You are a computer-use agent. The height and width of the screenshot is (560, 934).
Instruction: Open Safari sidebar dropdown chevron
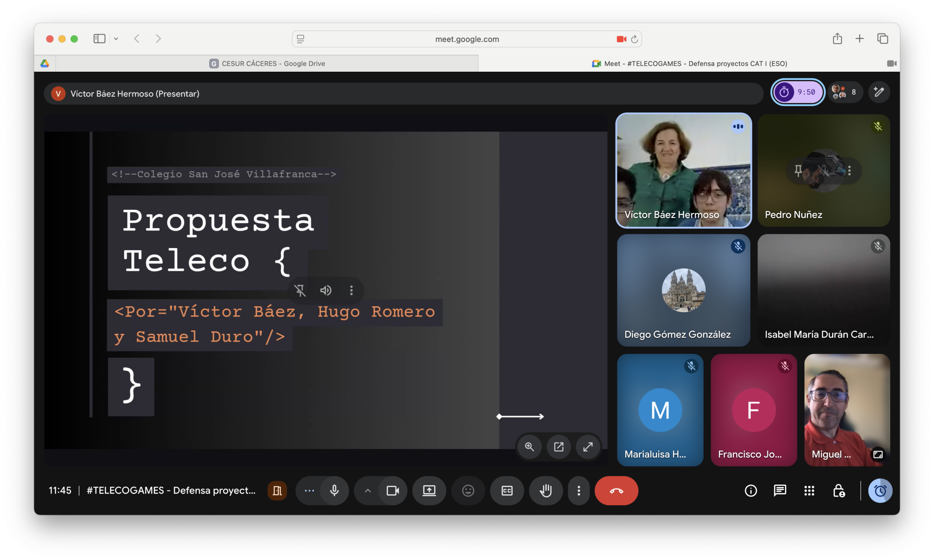coord(116,39)
